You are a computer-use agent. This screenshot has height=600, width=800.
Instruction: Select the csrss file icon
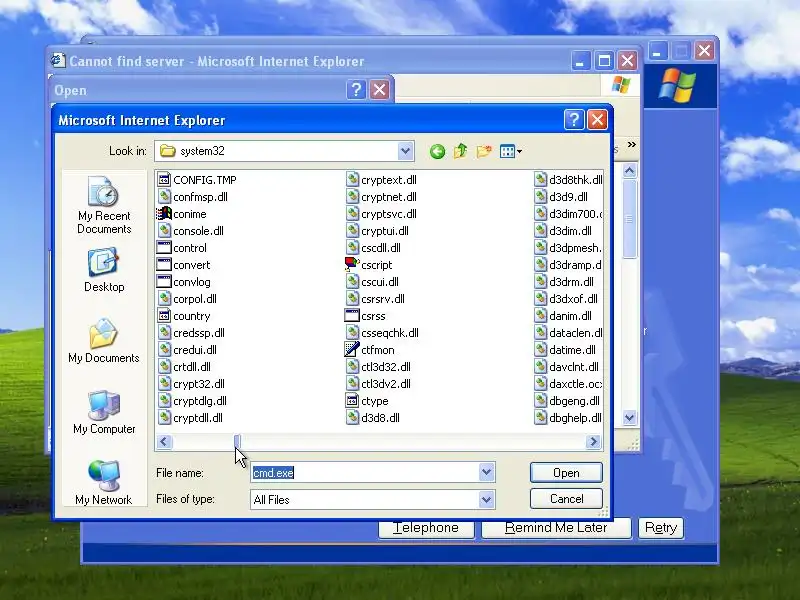click(x=352, y=316)
